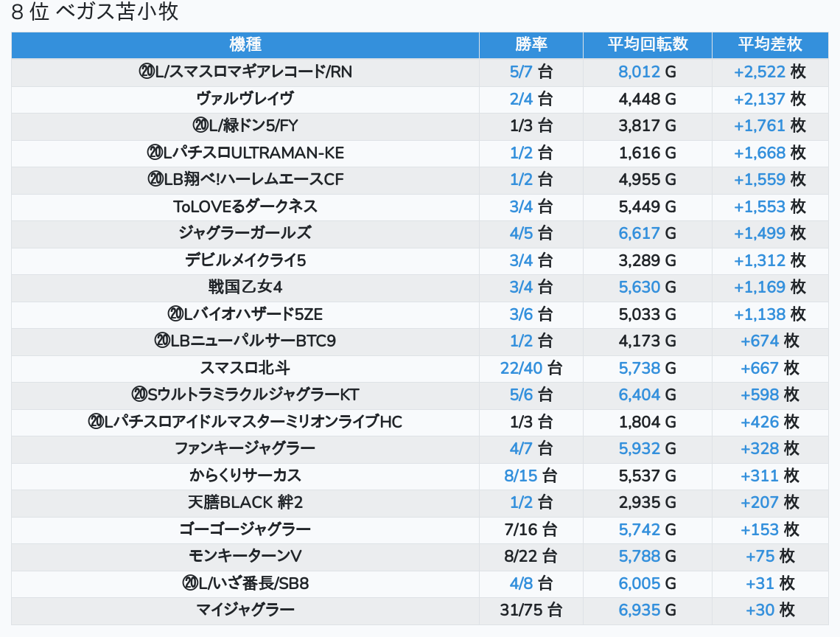The image size is (840, 637).
Task: Click the +426 枚 average difference cell
Action: click(770, 422)
